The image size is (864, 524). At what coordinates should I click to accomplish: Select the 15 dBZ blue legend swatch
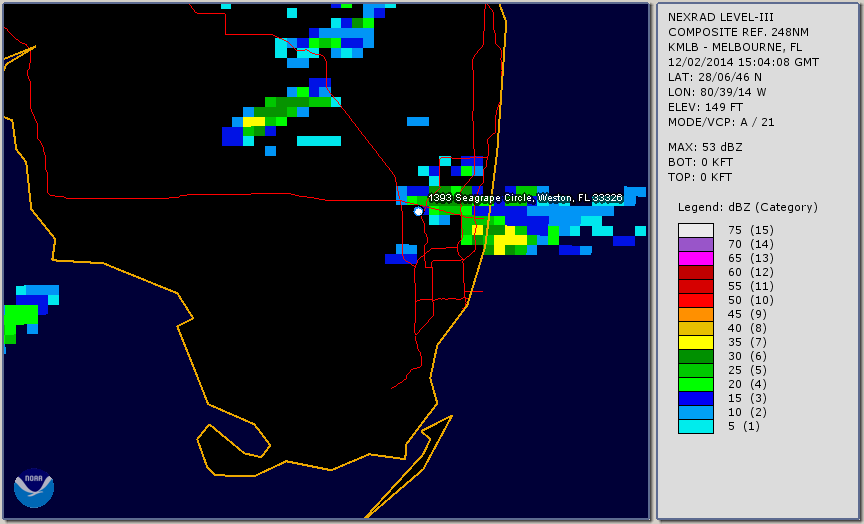[696, 398]
